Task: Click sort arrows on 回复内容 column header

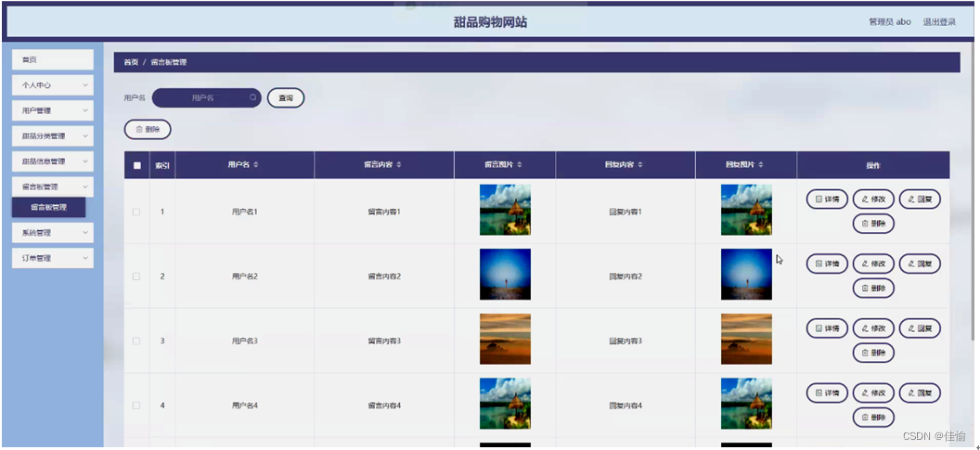Action: coord(640,165)
